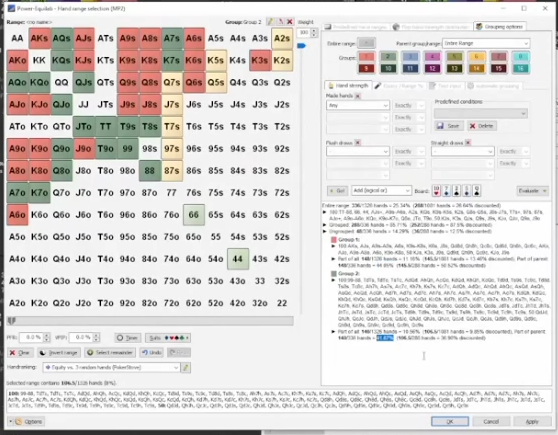Open the Made hands 'Any' dropdown
The width and height of the screenshot is (558, 435).
(358, 105)
